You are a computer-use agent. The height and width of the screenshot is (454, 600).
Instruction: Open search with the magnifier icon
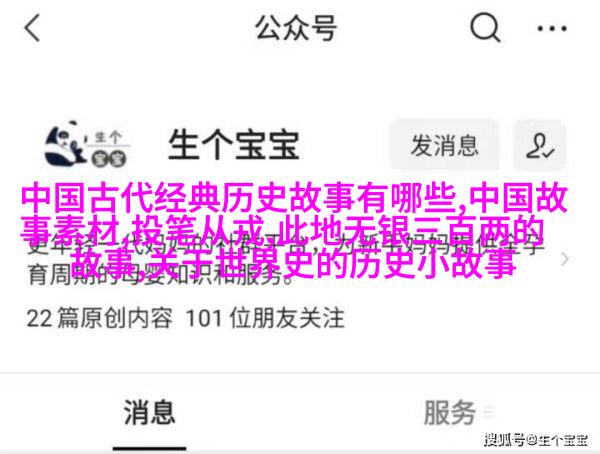[x=485, y=27]
